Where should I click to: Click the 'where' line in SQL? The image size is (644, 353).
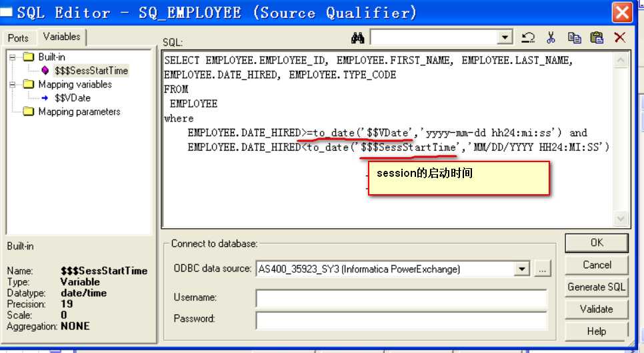[x=179, y=118]
